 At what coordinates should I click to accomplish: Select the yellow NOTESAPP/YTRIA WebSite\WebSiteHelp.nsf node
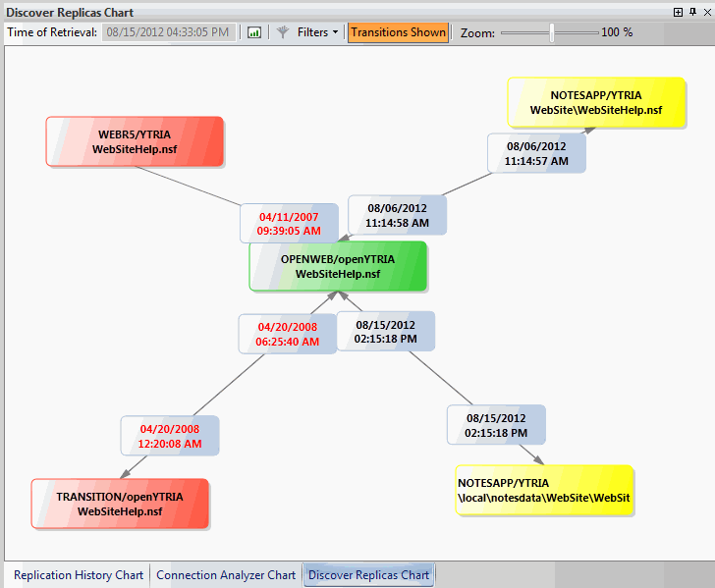pyautogui.click(x=596, y=103)
